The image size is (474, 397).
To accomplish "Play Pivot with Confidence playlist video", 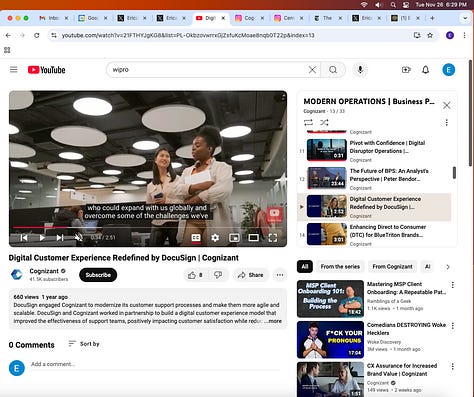I will [374, 151].
